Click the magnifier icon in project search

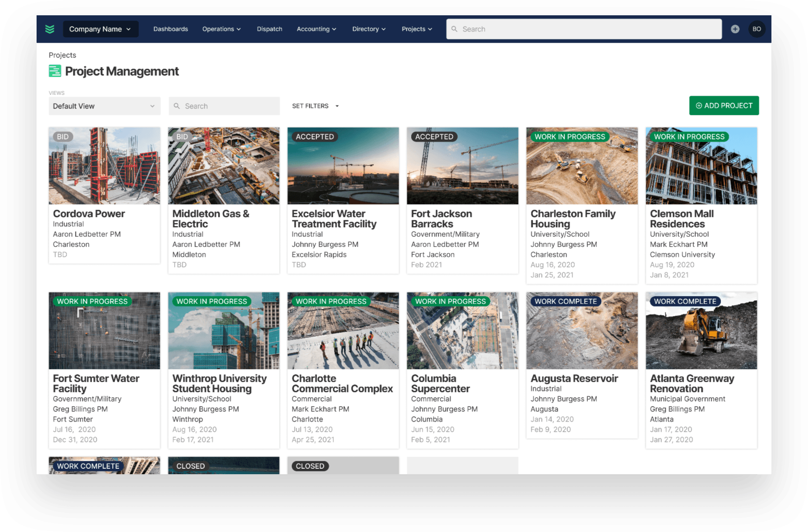coord(177,106)
